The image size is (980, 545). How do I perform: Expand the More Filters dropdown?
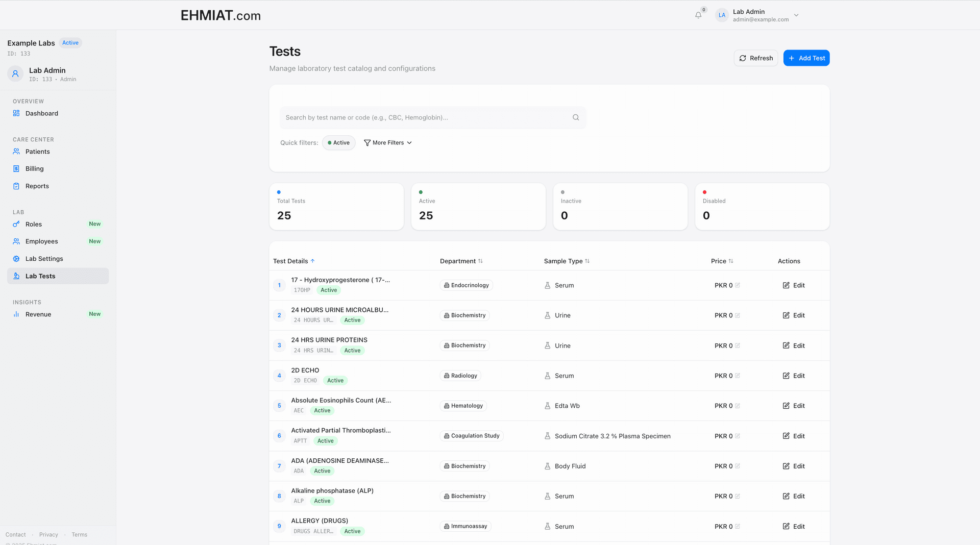pyautogui.click(x=387, y=143)
